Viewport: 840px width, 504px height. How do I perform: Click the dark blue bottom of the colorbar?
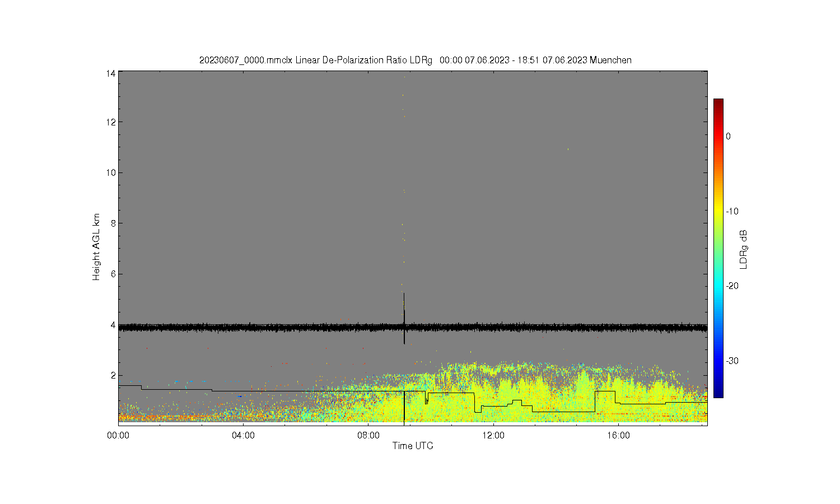[718, 392]
